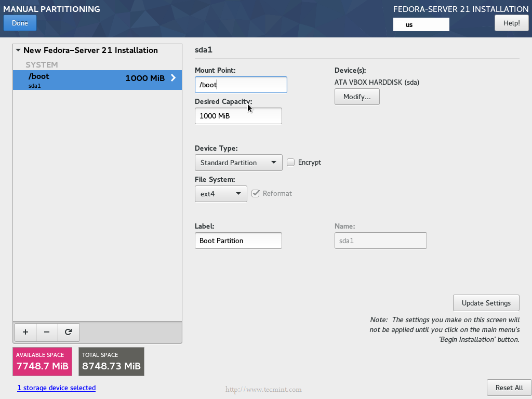This screenshot has height=399, width=532.
Task: Open the Device Type dropdown
Action: coord(238,163)
